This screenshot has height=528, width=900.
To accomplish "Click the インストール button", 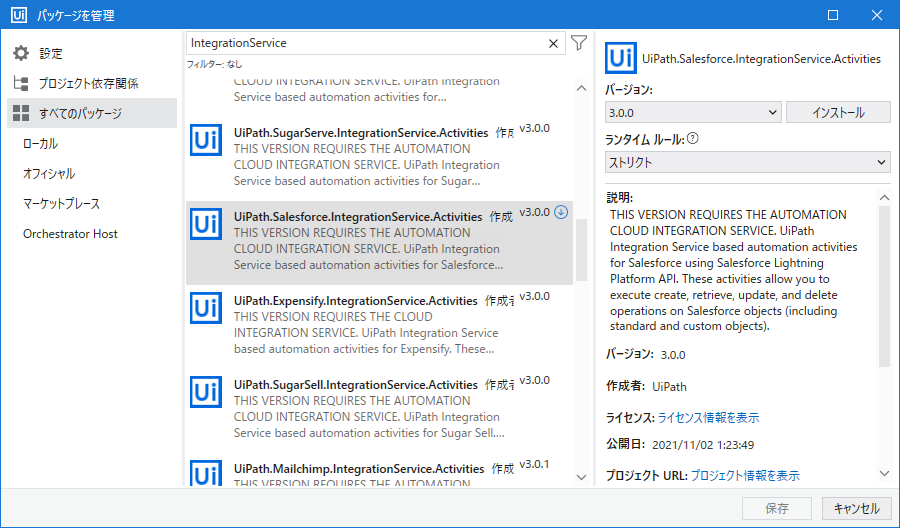I will pyautogui.click(x=838, y=112).
